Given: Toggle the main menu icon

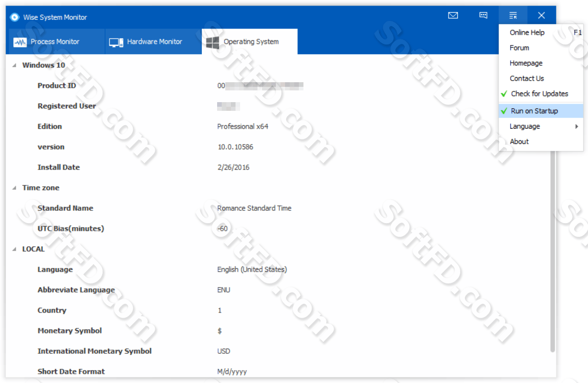Looking at the screenshot, I should click(513, 15).
